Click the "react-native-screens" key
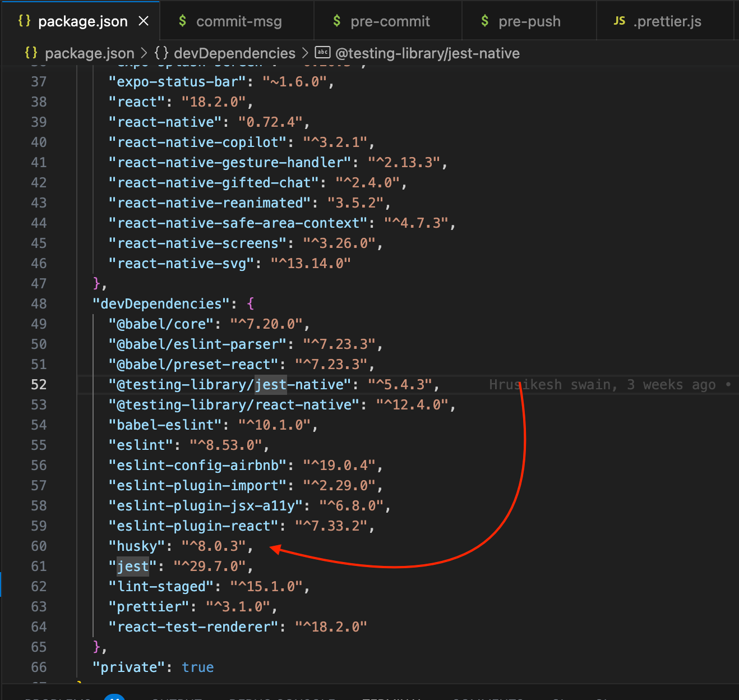 [197, 243]
